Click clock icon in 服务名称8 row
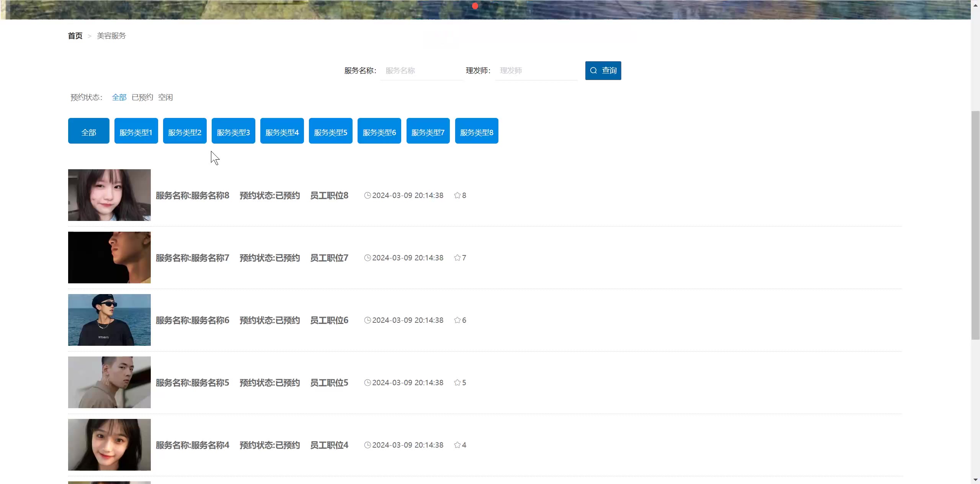Image resolution: width=980 pixels, height=484 pixels. coord(367,195)
